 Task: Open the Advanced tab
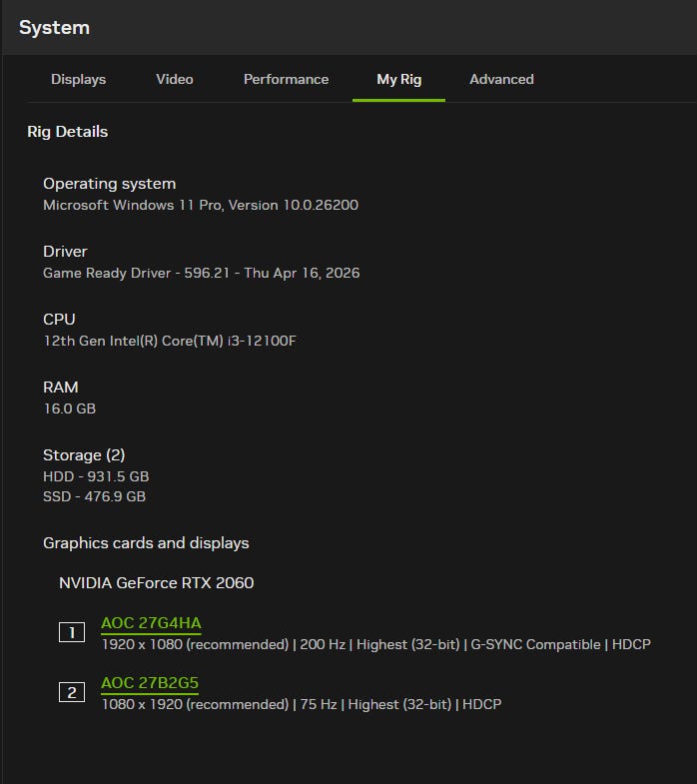point(501,79)
